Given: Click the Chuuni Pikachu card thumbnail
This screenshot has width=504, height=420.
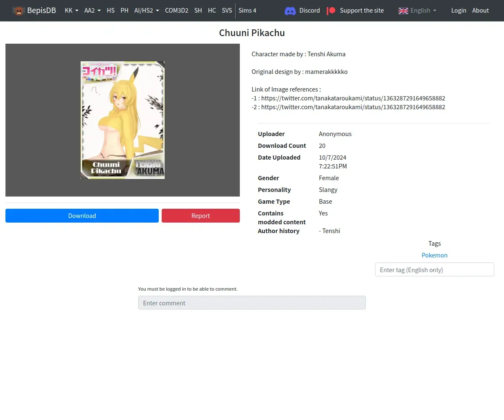Looking at the screenshot, I should click(123, 120).
